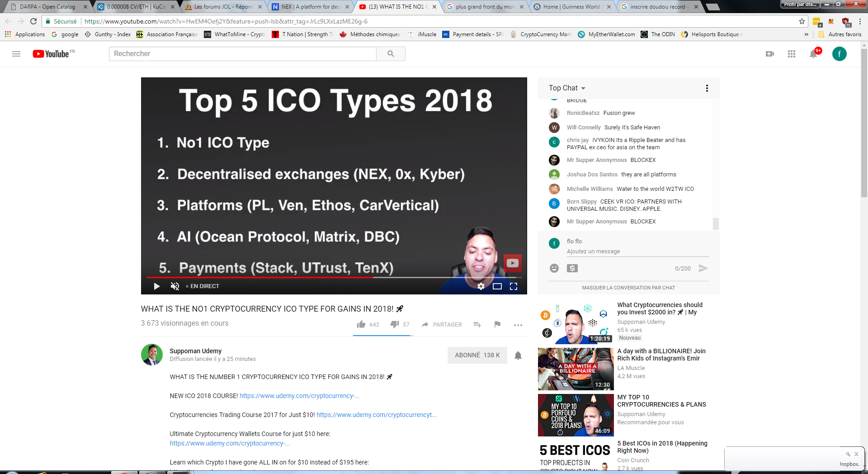This screenshot has height=474, width=868.
Task: Enter full screen mode
Action: click(514, 286)
